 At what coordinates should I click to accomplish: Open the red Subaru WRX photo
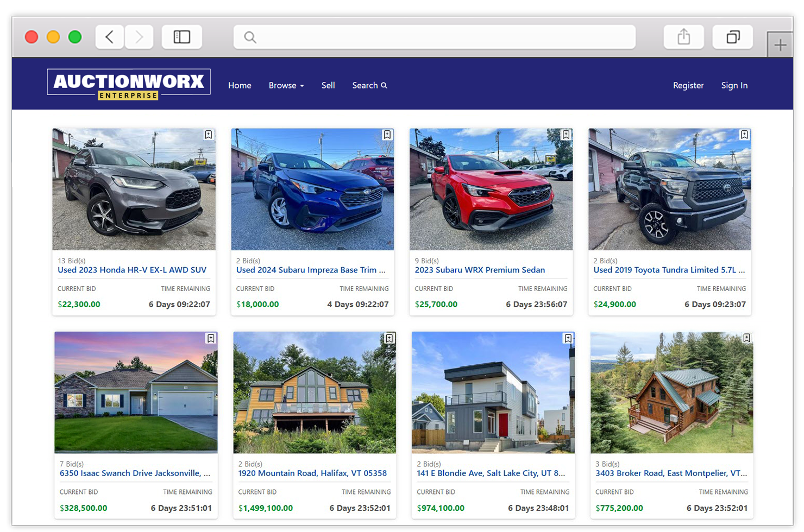(491, 189)
